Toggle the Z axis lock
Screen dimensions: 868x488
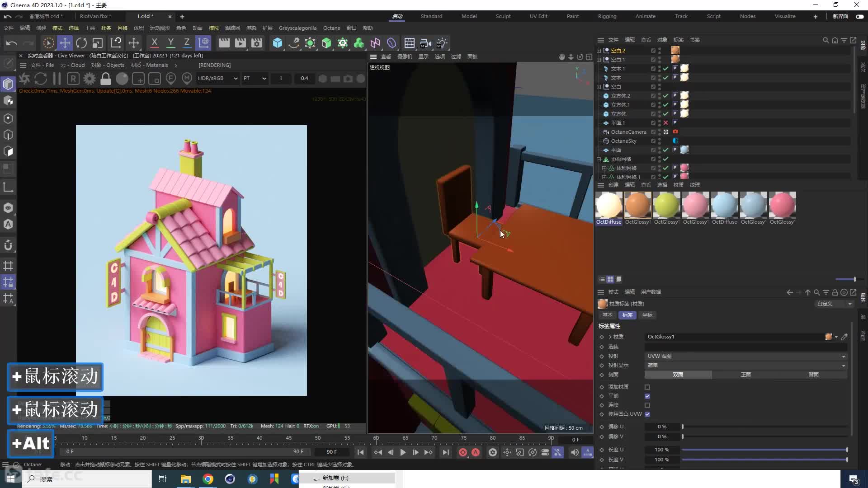pos(187,43)
